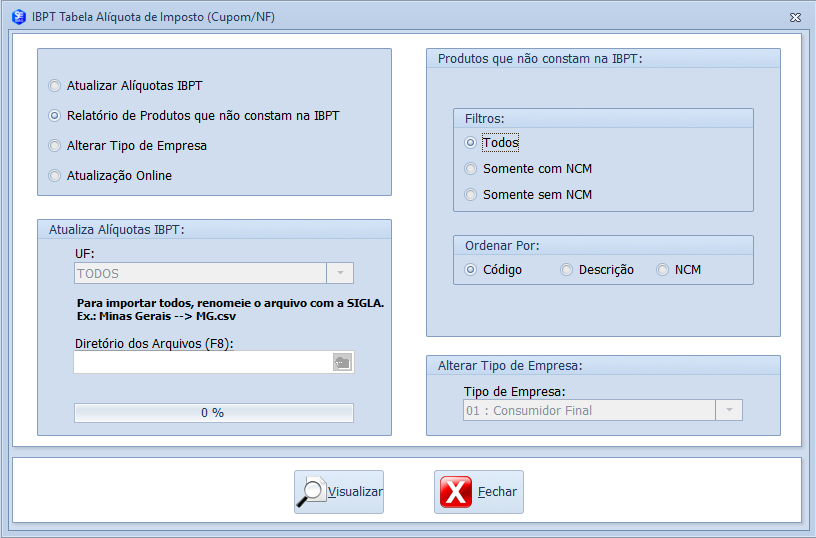Click the Diretório dos Arquivos input field
The image size is (816, 538).
[202, 362]
